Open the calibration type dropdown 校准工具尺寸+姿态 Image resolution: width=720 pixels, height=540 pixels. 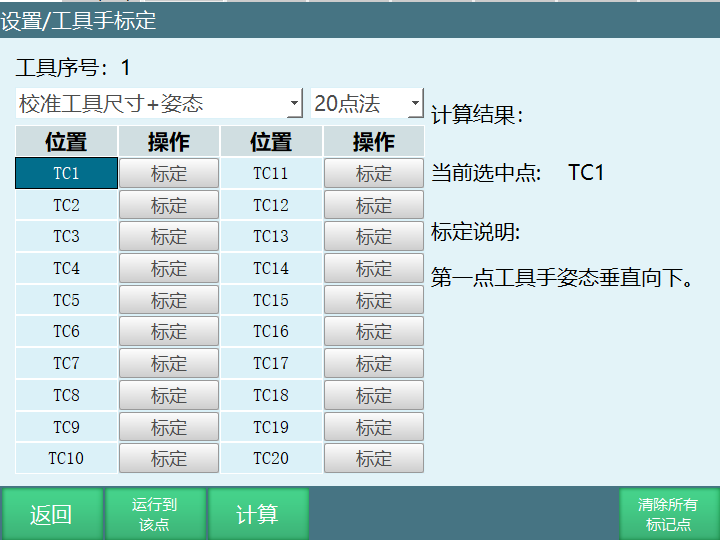(x=159, y=103)
